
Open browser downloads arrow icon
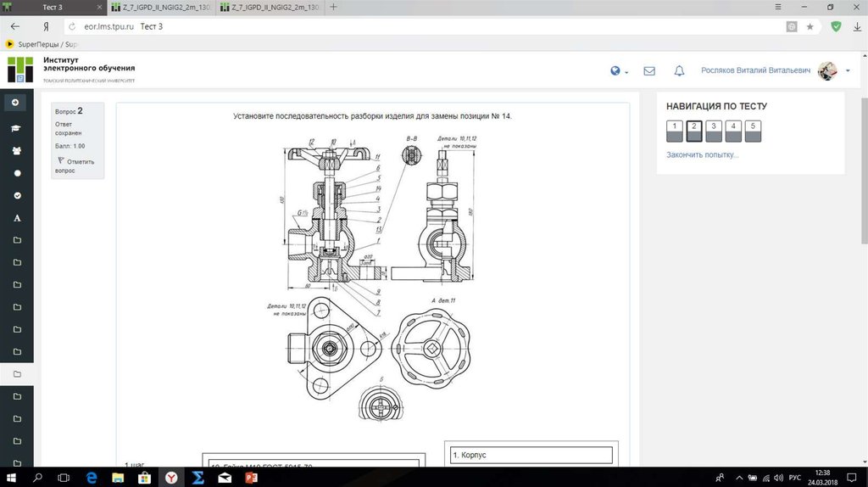tap(856, 26)
